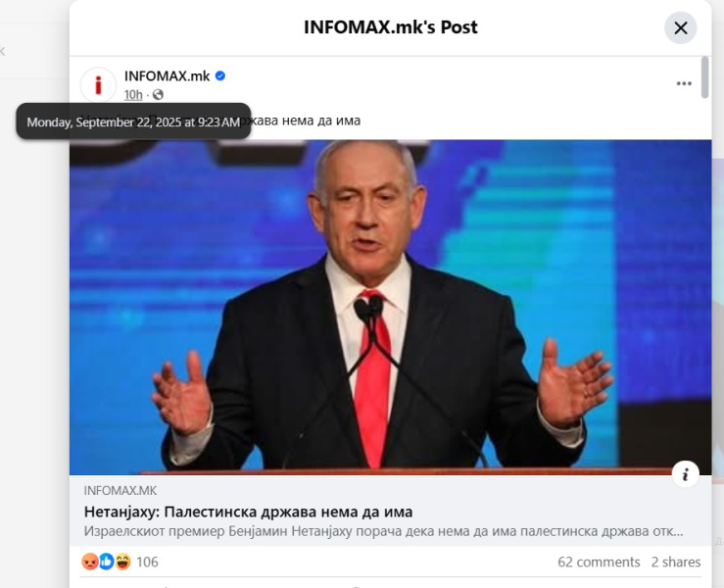Click the like reaction thumbs-up icon
724x588 pixels.
pos(106,562)
